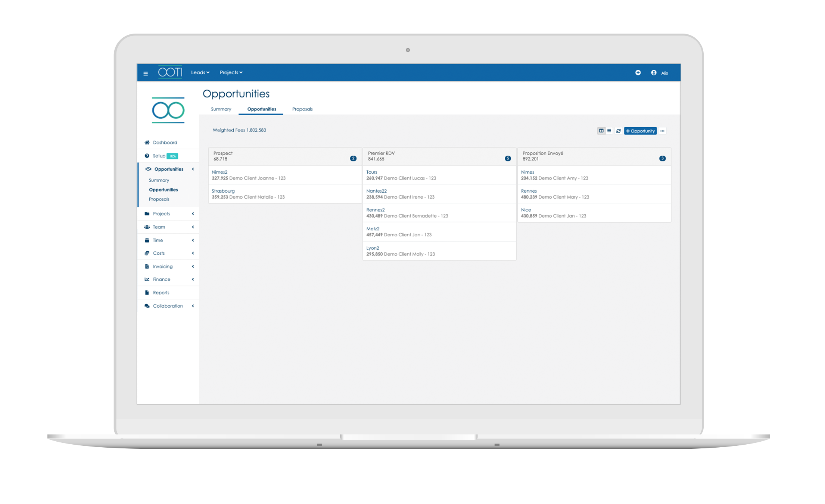Open Summary in sidebar submenu

pos(159,180)
